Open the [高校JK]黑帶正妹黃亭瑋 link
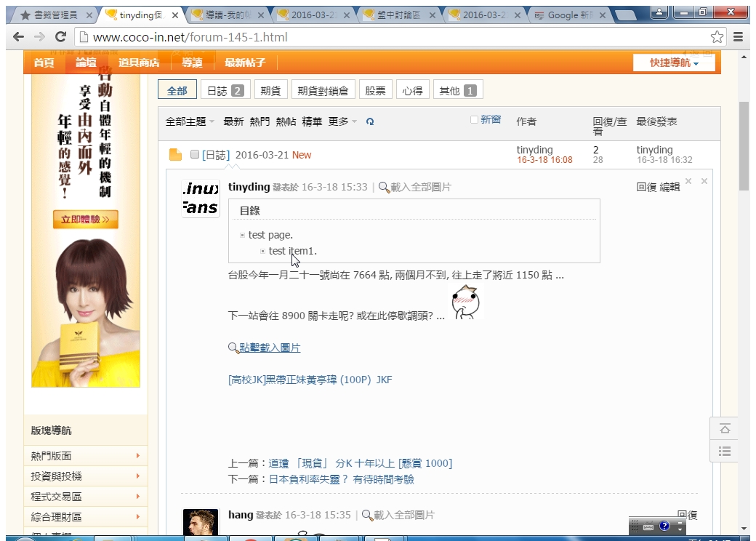Viewport: 756px width, 541px height. (x=310, y=380)
